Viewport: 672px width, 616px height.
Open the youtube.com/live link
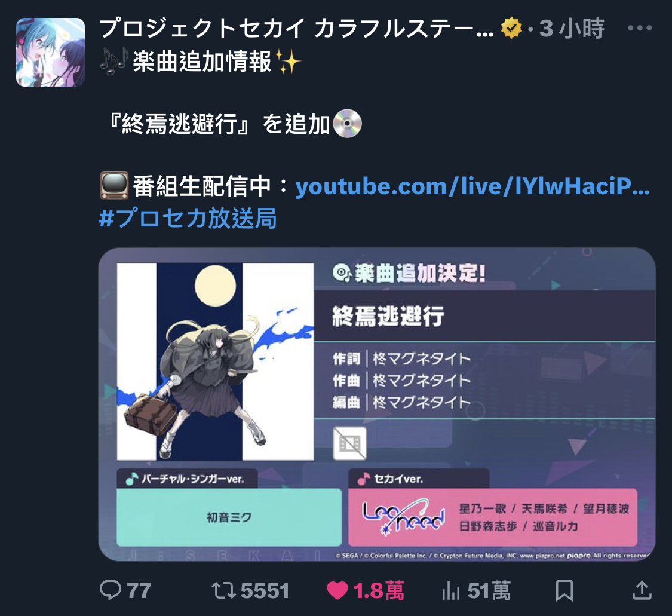pos(472,187)
